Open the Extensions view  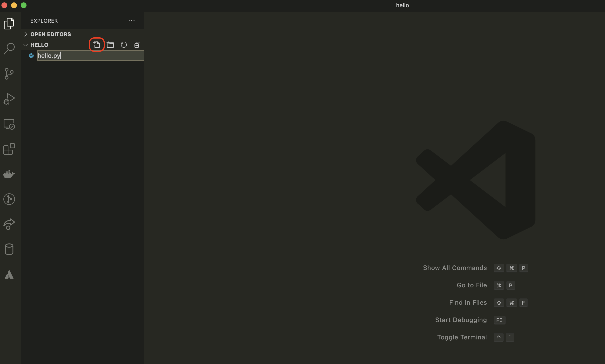point(9,149)
